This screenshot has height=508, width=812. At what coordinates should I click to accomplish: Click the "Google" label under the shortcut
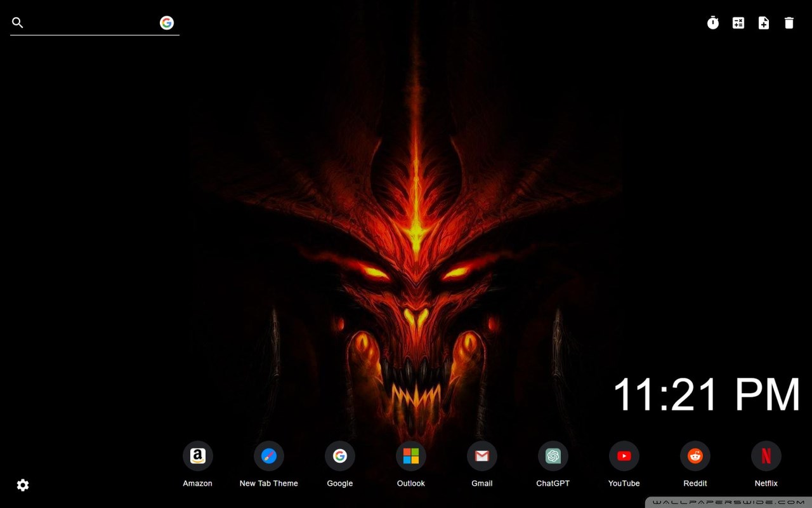pos(340,483)
